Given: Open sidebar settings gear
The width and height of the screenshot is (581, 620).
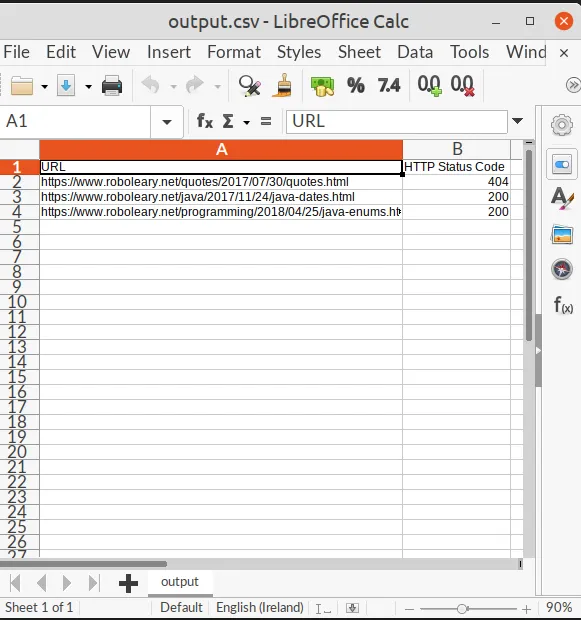Looking at the screenshot, I should (562, 125).
